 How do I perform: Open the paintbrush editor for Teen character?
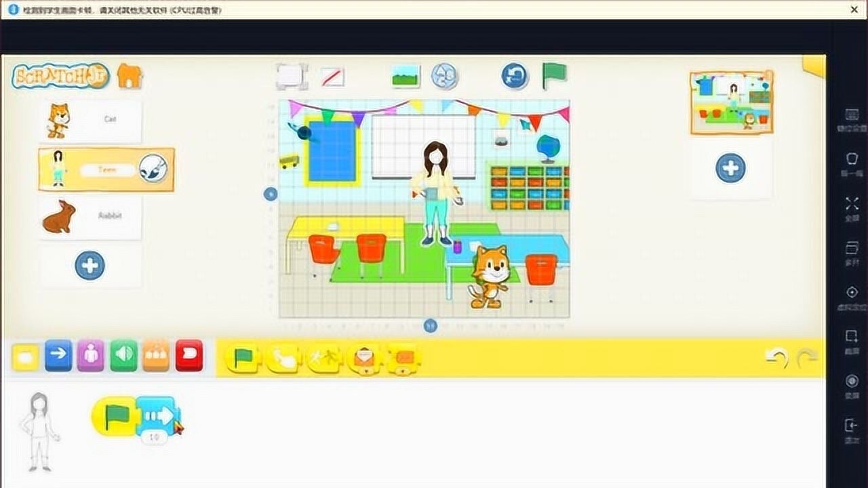[153, 169]
